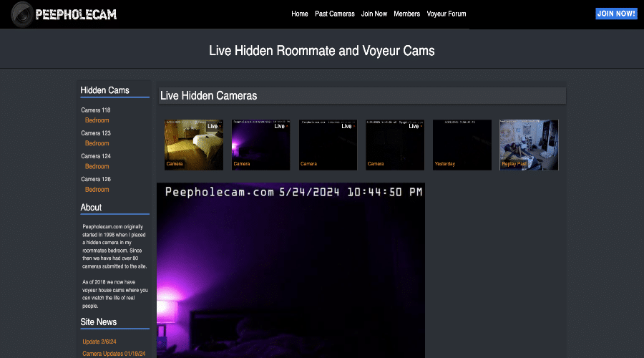Click the feed timestamp 10:44:50 PM overlay
This screenshot has height=358, width=644.
(384, 192)
